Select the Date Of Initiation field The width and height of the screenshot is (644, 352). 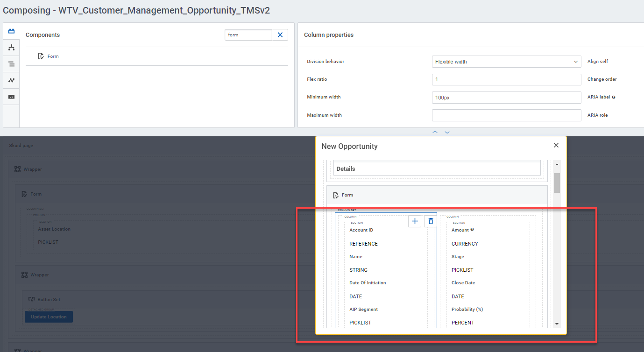tap(368, 283)
